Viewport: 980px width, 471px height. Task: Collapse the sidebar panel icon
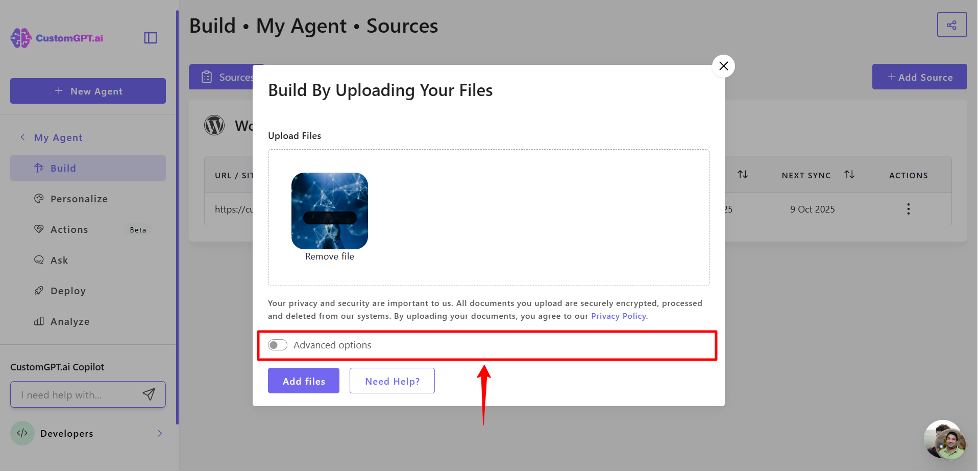pos(151,38)
